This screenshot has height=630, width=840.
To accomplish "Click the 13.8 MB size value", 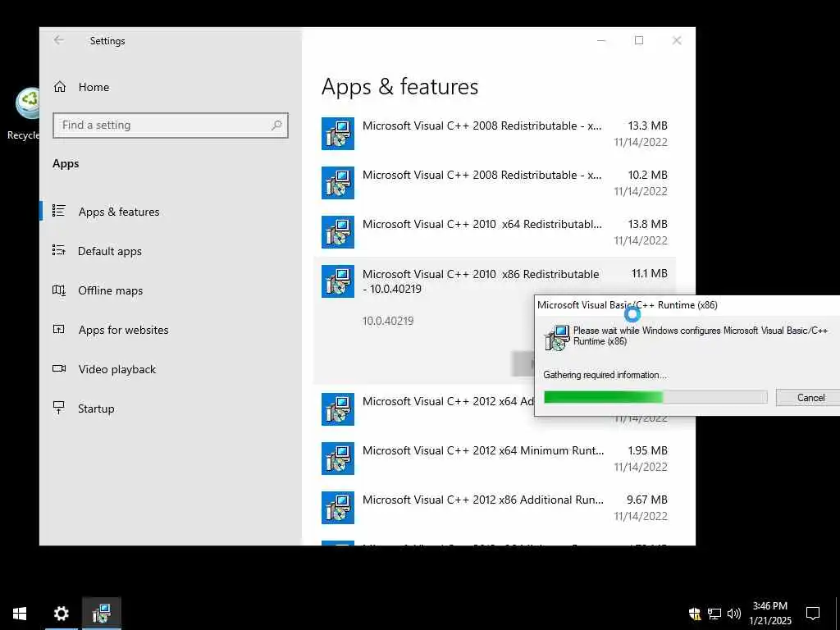I will click(648, 225).
